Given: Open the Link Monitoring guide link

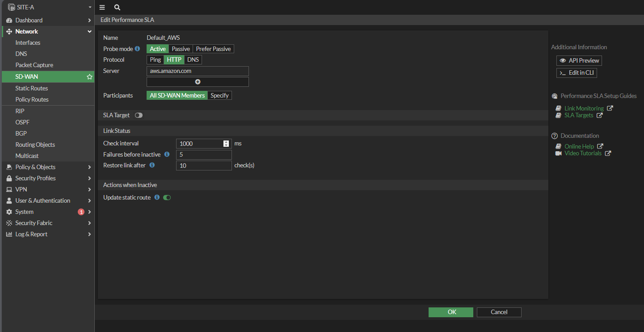Looking at the screenshot, I should tap(584, 108).
